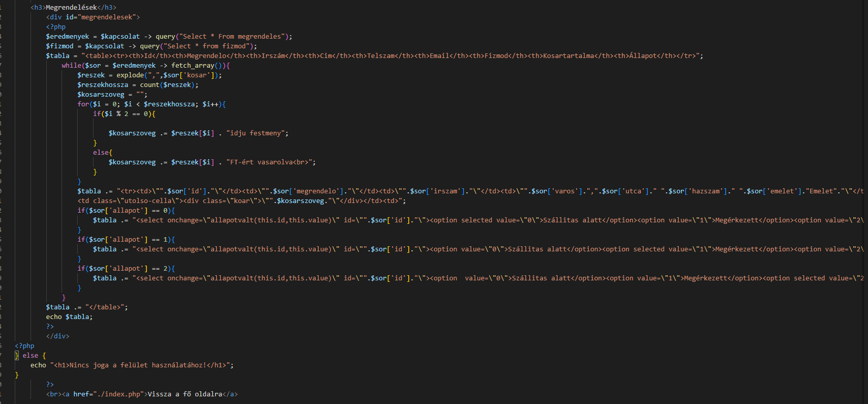Click the "Irszám" table header text
The image size is (868, 404).
click(273, 56)
